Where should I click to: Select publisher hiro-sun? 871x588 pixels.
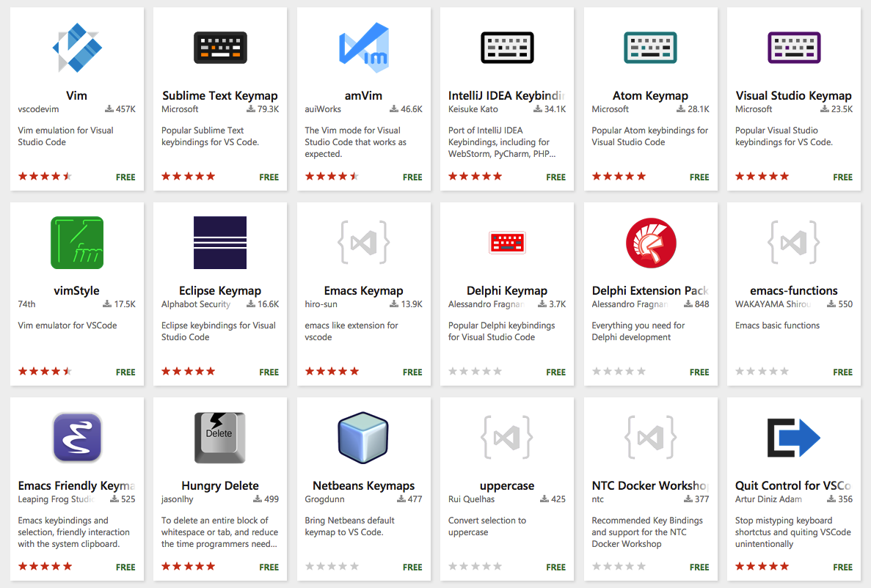click(x=321, y=304)
